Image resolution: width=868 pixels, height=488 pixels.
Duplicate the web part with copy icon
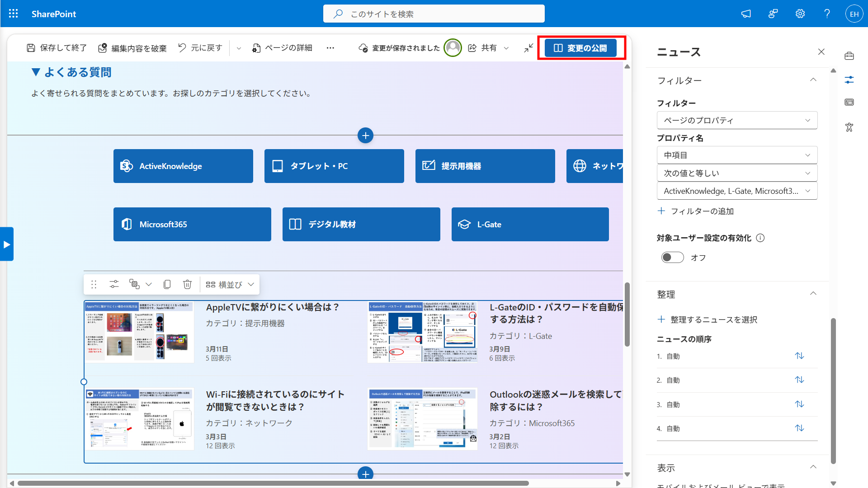coord(167,284)
